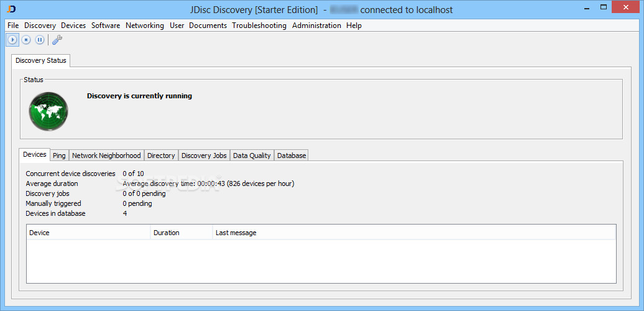The image size is (644, 311).
Task: Switch to the Ping tab
Action: (x=59, y=155)
